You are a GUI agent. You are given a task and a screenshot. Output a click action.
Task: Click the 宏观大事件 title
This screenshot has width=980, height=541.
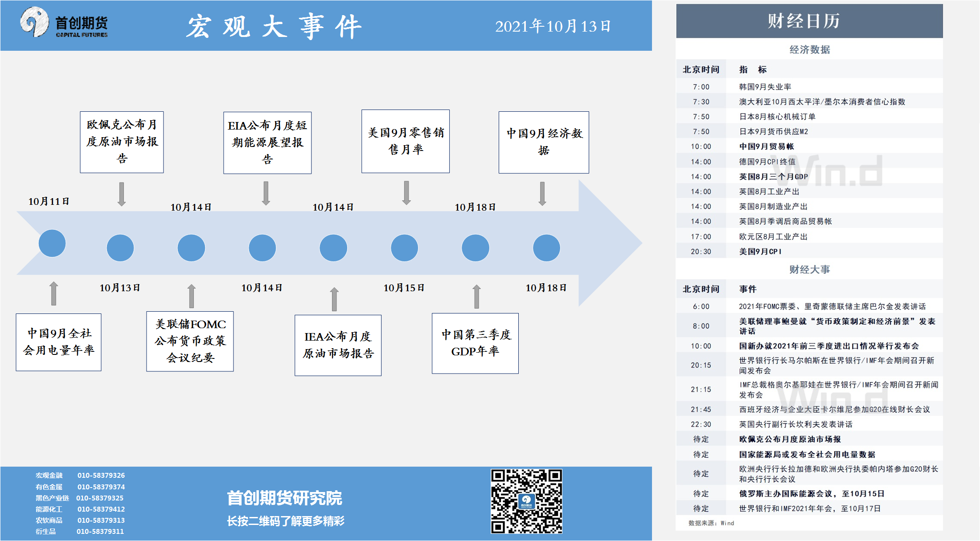point(274,26)
